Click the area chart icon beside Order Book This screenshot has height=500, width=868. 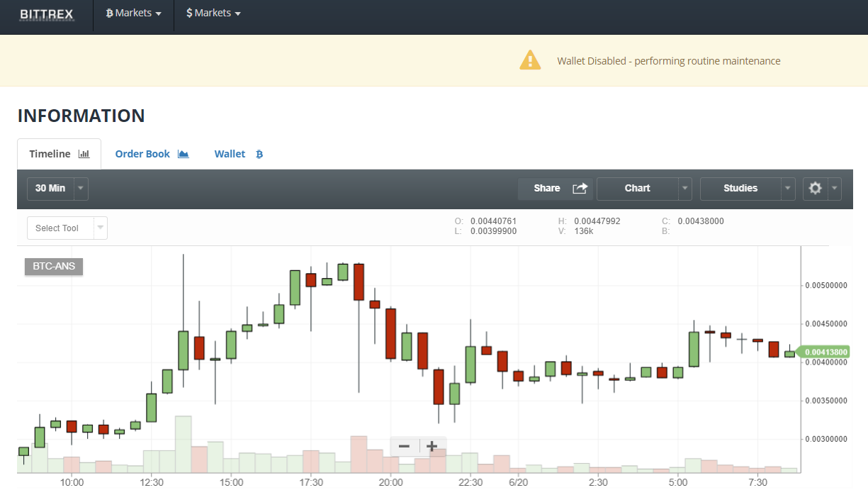pos(184,153)
